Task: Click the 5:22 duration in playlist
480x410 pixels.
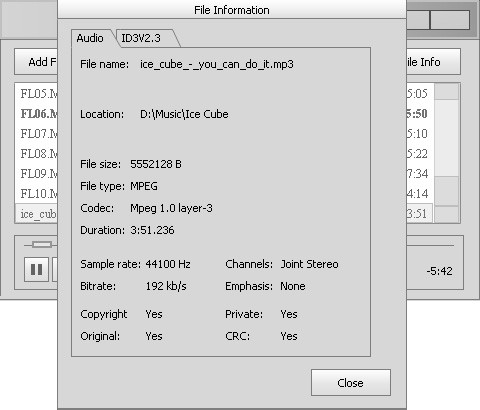Action: (417, 154)
